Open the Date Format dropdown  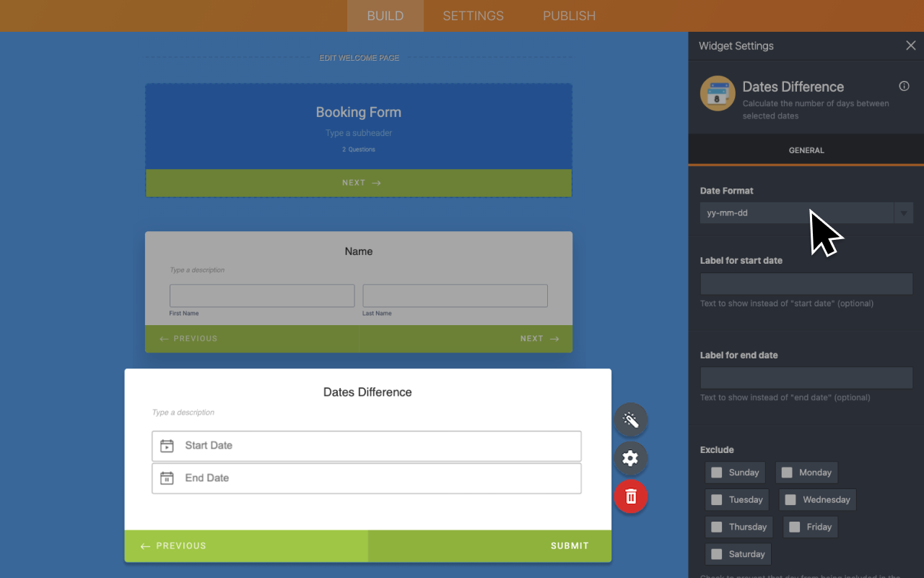tap(796, 213)
